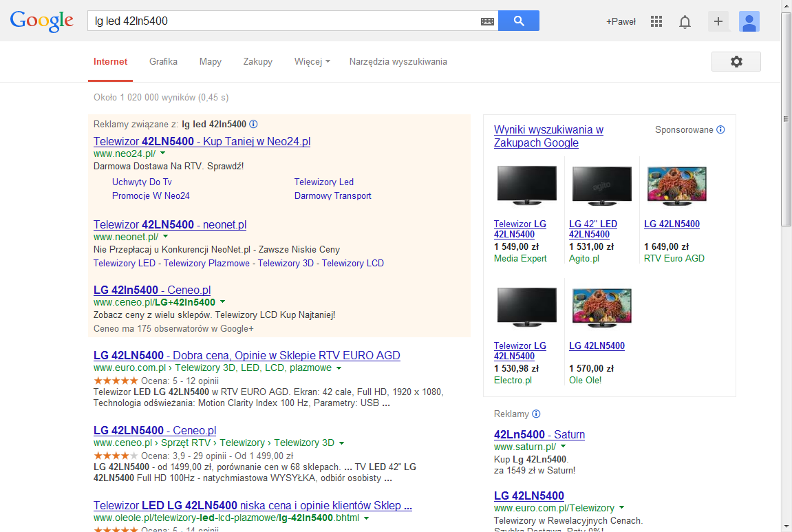Expand the Więcej dropdown
The width and height of the screenshot is (792, 532).
(x=312, y=62)
